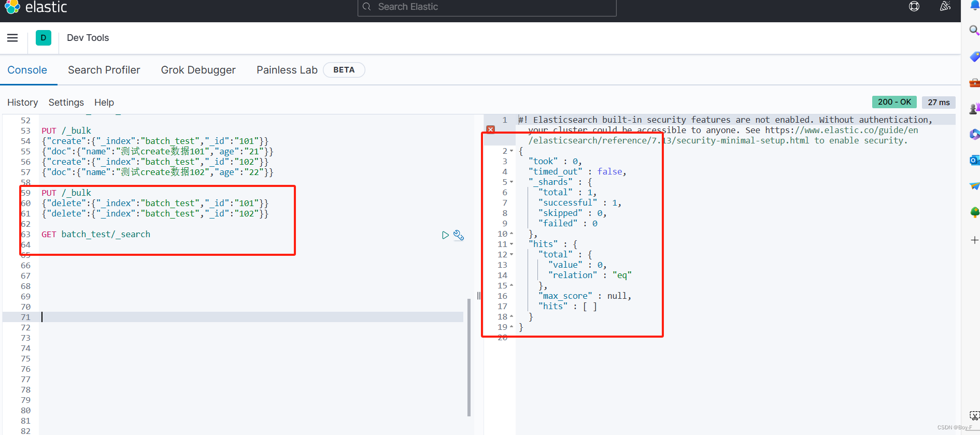980x435 pixels.
Task: Click the editor vertical scrollbar
Action: point(469,357)
